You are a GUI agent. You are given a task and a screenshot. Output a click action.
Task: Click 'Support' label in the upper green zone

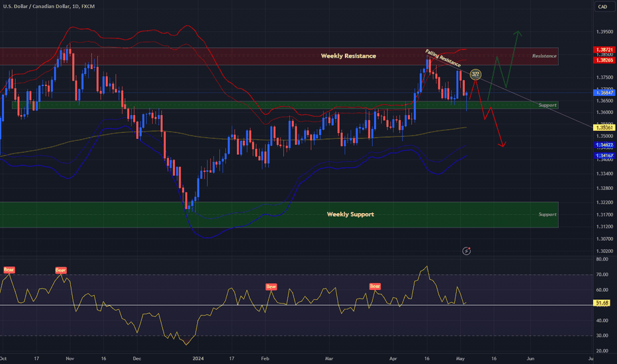pyautogui.click(x=547, y=105)
